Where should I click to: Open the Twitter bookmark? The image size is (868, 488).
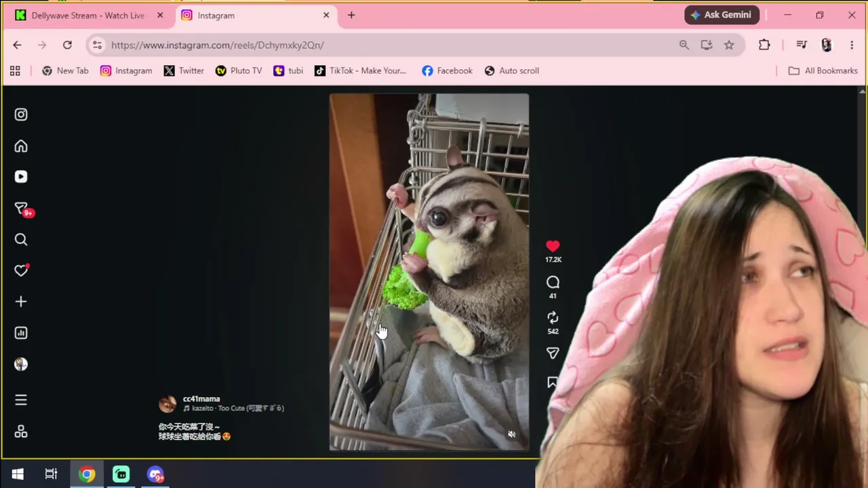coord(184,70)
